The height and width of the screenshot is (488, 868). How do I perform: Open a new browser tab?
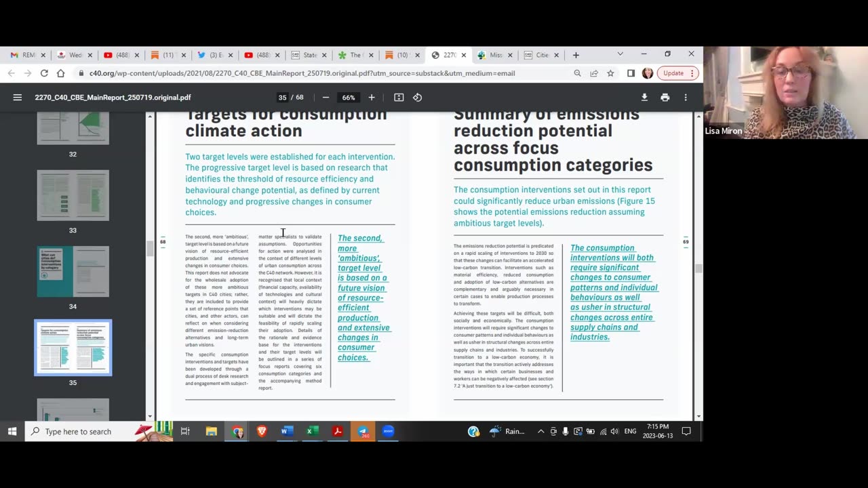pos(576,55)
